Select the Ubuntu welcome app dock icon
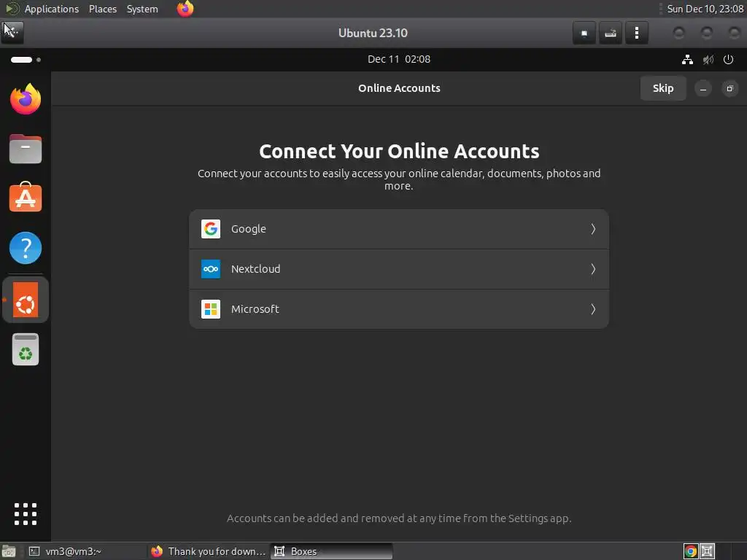 pyautogui.click(x=26, y=300)
